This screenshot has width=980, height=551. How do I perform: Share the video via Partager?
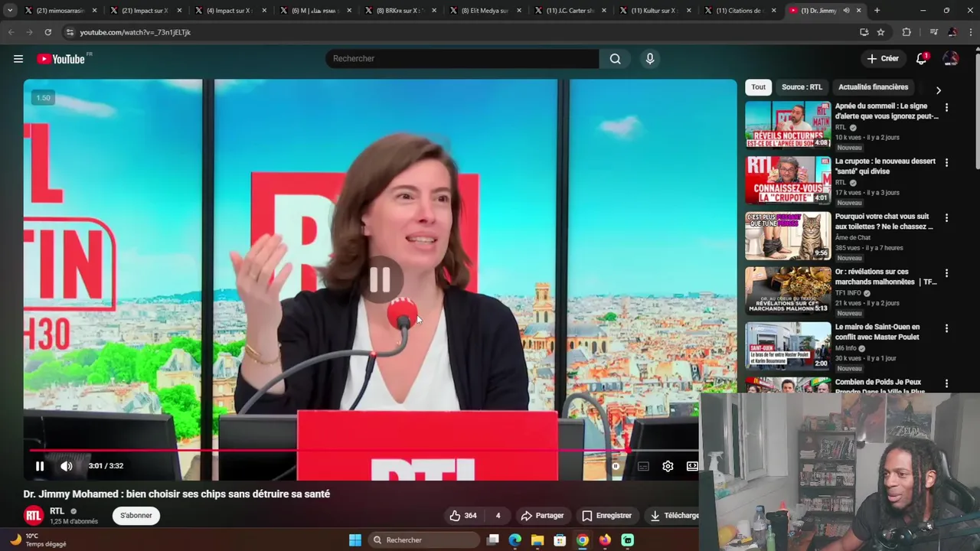point(542,516)
